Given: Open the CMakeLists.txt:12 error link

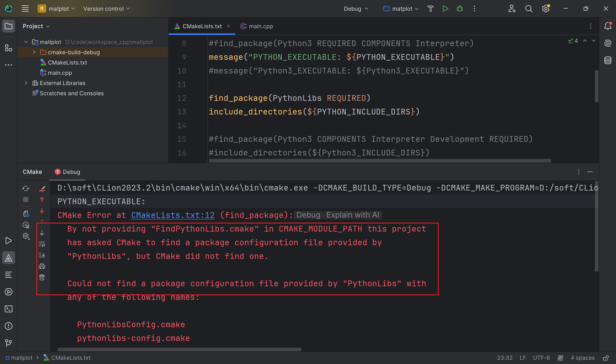Looking at the screenshot, I should (173, 215).
